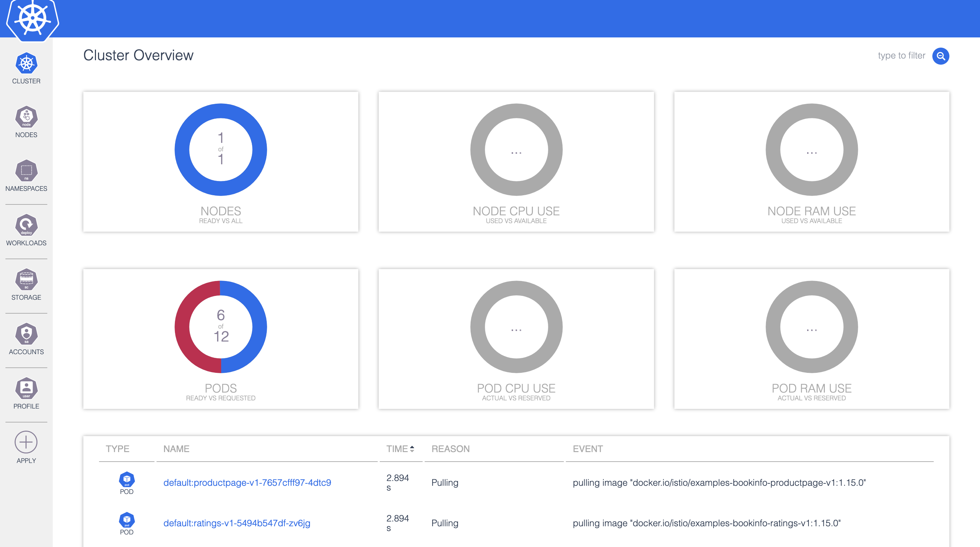Screen dimensions: 980x547
Task: Open the default:ratings-v1 pod link
Action: click(x=236, y=523)
